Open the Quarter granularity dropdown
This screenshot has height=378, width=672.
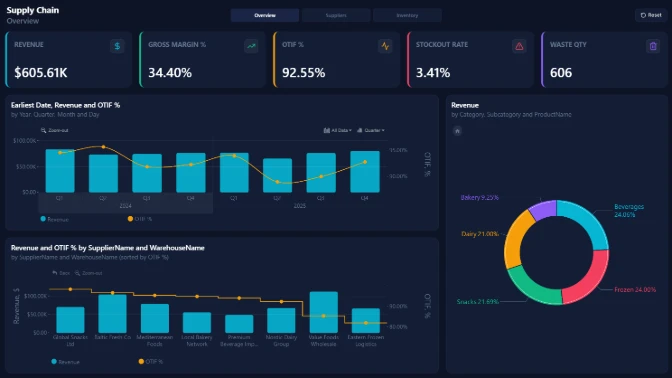[x=371, y=130]
